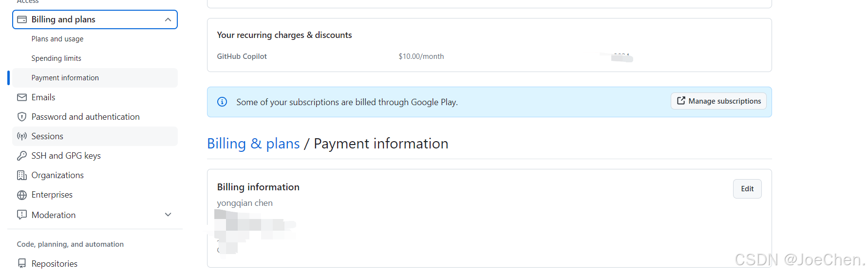The height and width of the screenshot is (274, 868).
Task: Click Edit for Billing information
Action: (747, 189)
